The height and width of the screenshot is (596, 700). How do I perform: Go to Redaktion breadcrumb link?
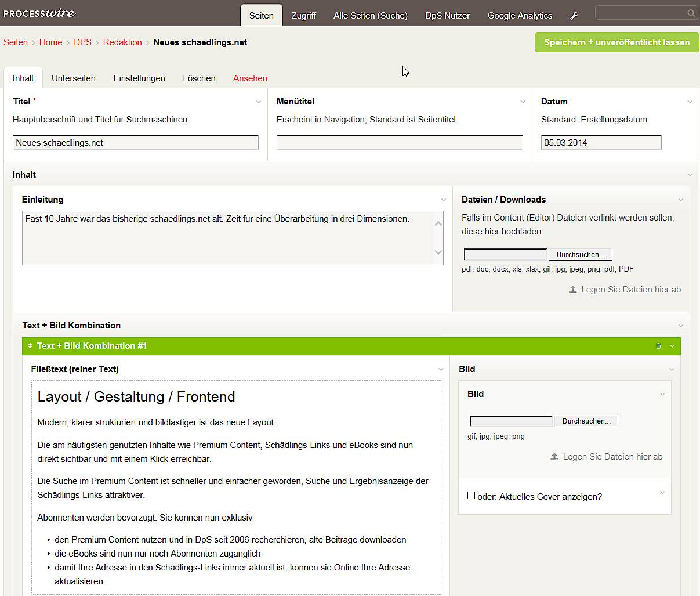[x=122, y=42]
